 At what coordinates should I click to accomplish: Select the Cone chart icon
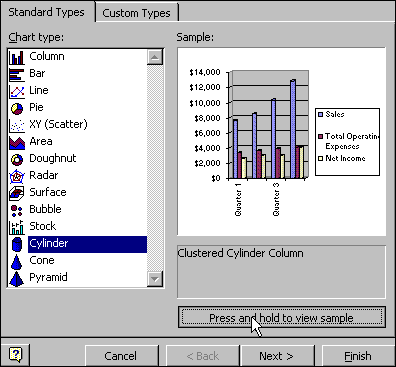[17, 261]
